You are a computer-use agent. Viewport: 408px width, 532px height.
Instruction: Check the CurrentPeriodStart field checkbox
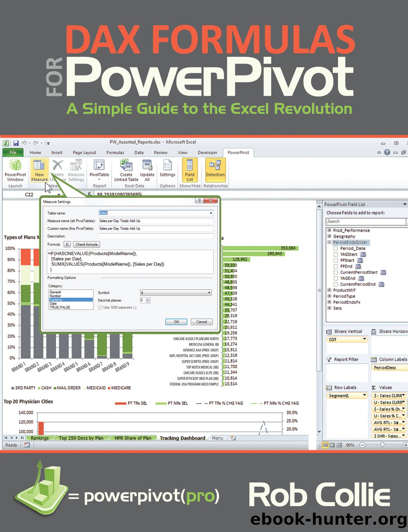click(336, 272)
